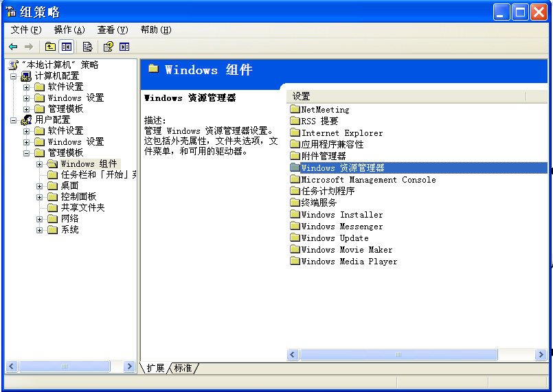
Task: Expand the 控制面板 tree node
Action: pyautogui.click(x=40, y=197)
